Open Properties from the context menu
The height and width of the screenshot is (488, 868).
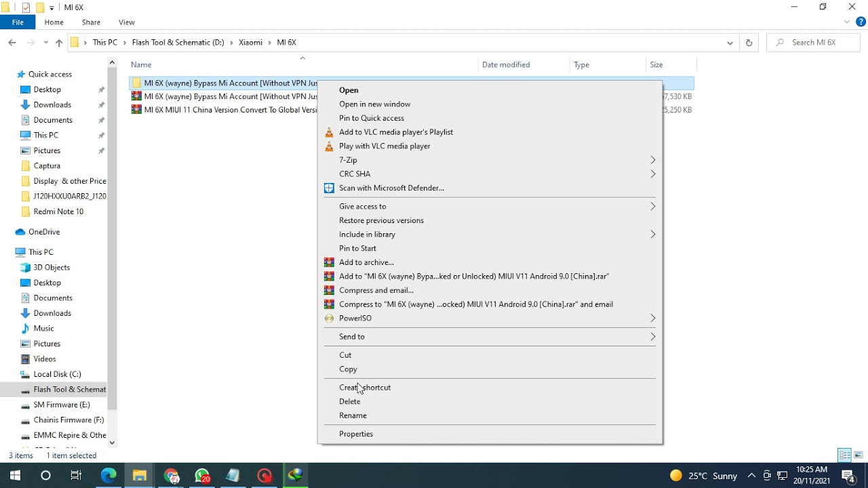(356, 434)
